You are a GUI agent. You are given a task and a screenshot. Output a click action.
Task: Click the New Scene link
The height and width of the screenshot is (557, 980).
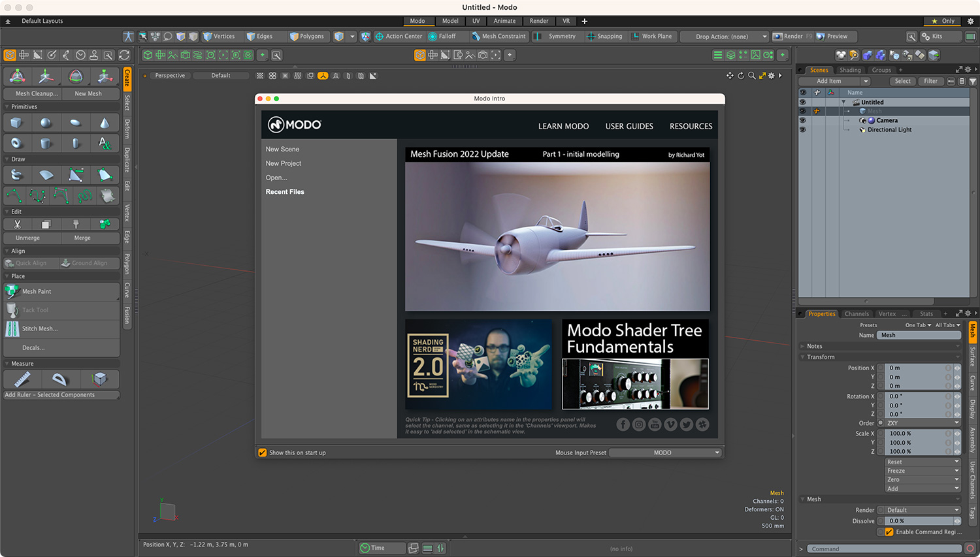282,149
